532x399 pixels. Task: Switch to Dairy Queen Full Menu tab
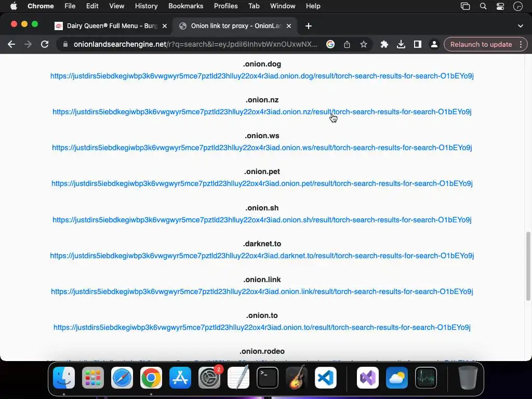(x=111, y=26)
